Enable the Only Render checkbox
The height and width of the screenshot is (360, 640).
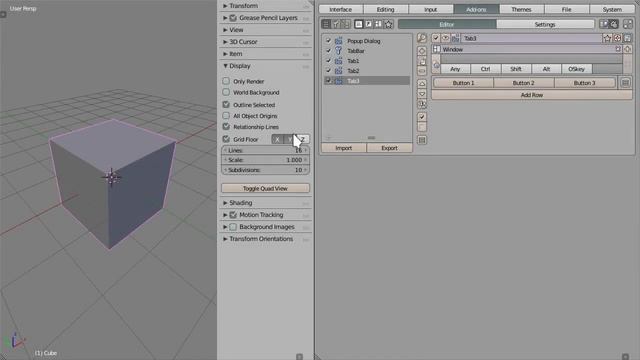226,81
